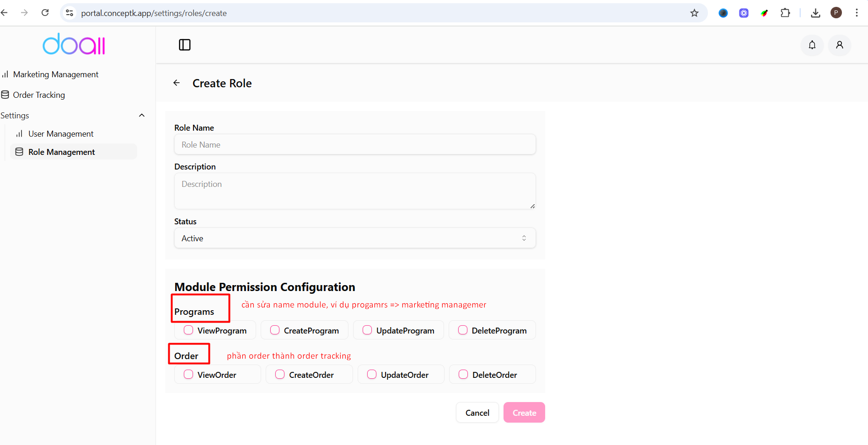This screenshot has height=445, width=868.
Task: Collapse the Settings section in sidebar
Action: (142, 115)
